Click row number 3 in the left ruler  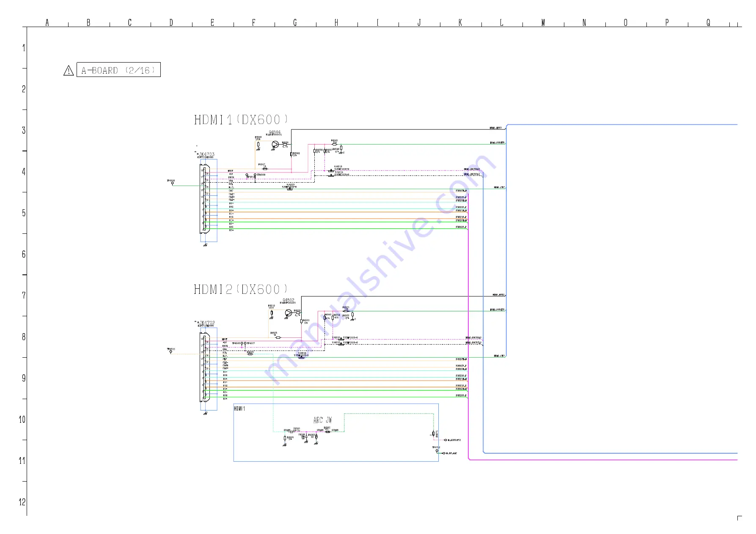24,130
